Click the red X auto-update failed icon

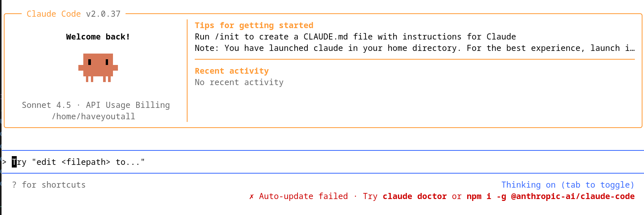pos(251,196)
